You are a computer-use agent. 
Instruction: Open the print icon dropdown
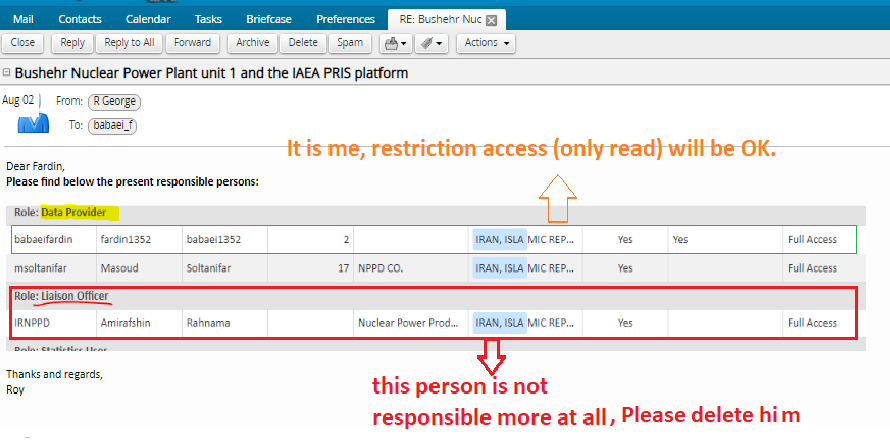396,43
